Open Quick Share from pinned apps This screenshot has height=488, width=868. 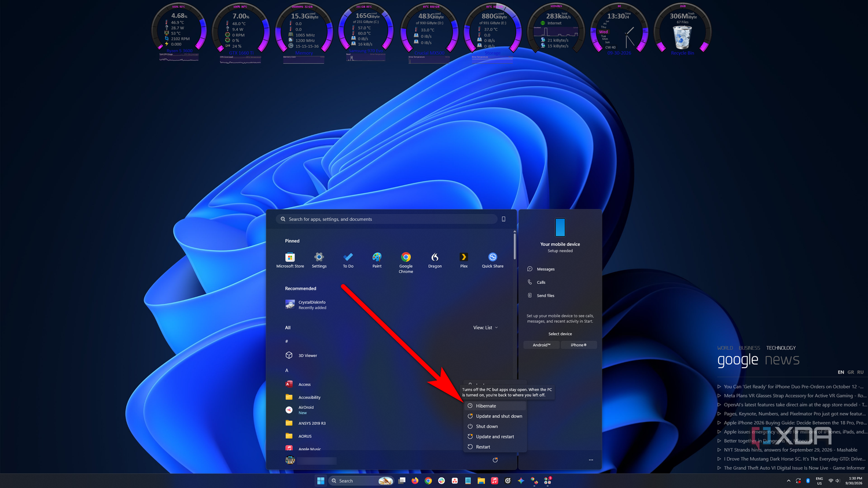pos(492,260)
